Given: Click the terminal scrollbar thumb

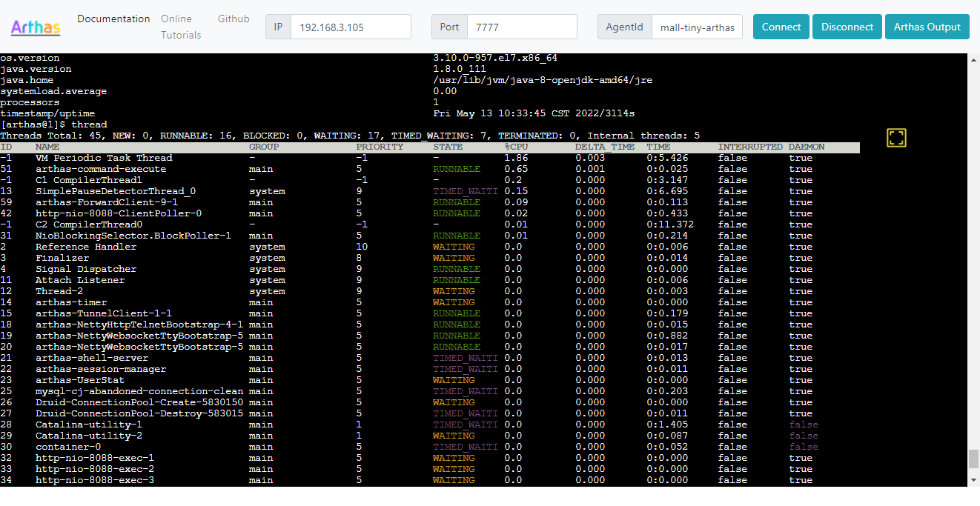Looking at the screenshot, I should (973, 458).
